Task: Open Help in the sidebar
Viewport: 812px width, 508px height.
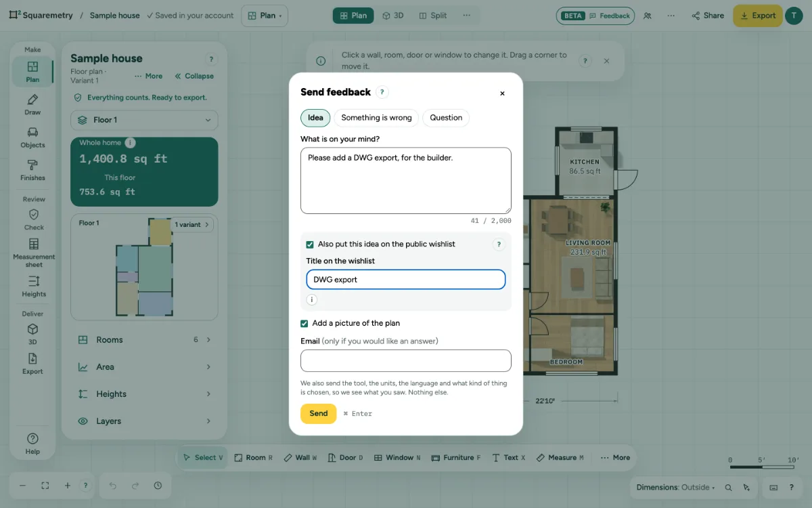Action: click(x=32, y=444)
